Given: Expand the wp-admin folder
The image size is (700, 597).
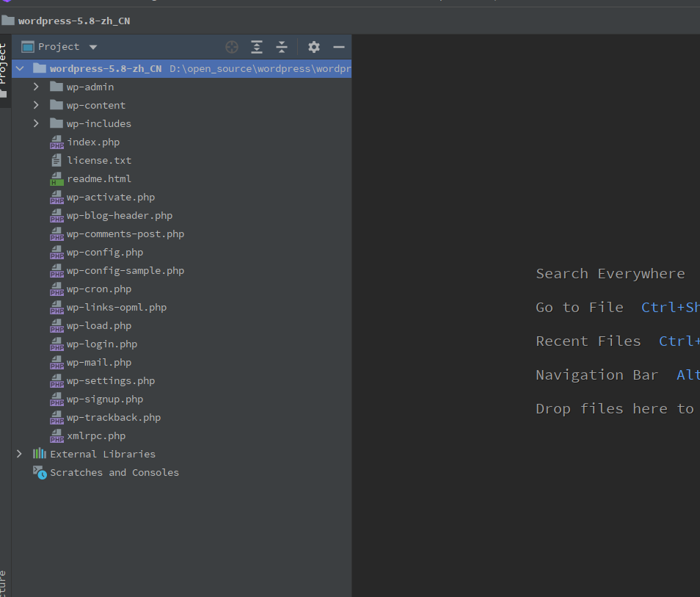Looking at the screenshot, I should 35,87.
